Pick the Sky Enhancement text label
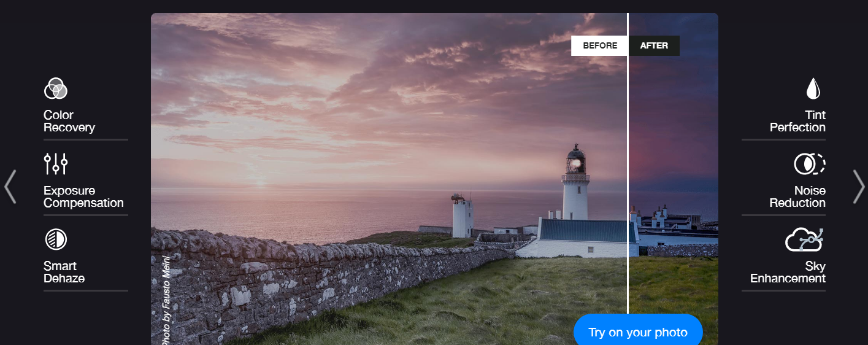868x345 pixels. [788, 273]
